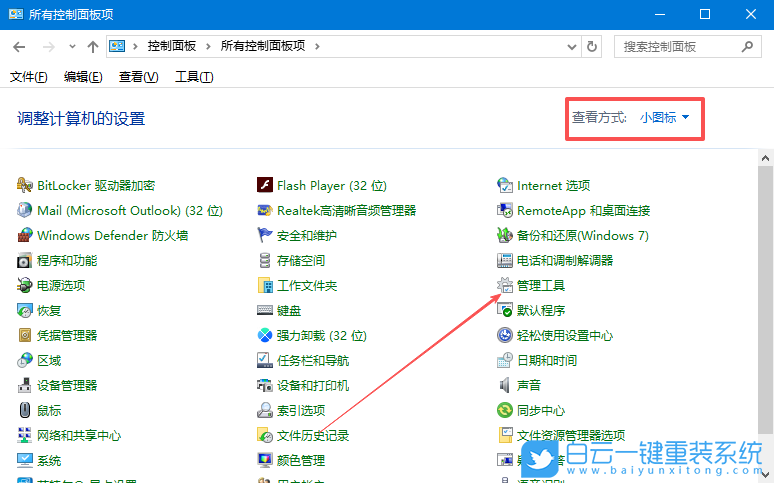Open the 查看(V) menu
Viewport: 774px width, 483px height.
tap(138, 77)
